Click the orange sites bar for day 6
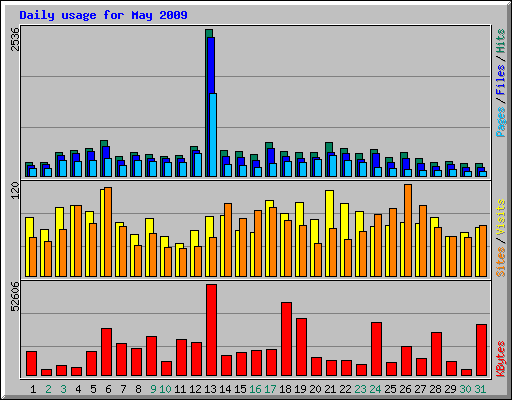Image resolution: width=512 pixels, height=400 pixels. [108, 232]
